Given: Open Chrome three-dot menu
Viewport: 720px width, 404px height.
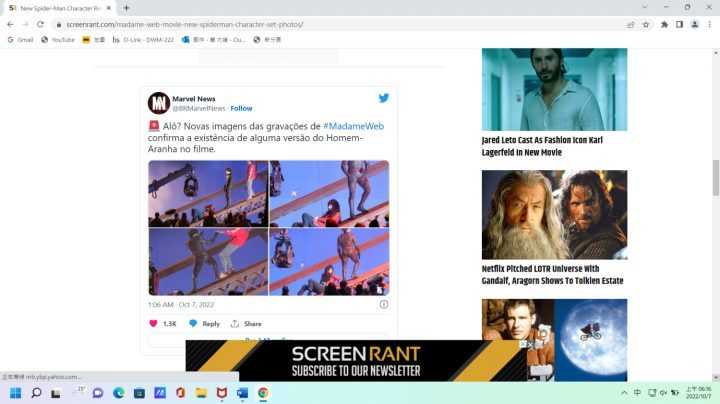Looking at the screenshot, I should pyautogui.click(x=709, y=24).
